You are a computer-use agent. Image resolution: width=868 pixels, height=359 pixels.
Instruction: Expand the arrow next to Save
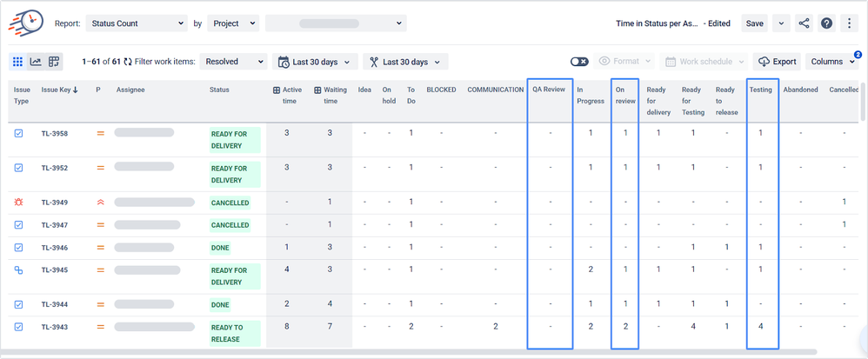click(781, 23)
